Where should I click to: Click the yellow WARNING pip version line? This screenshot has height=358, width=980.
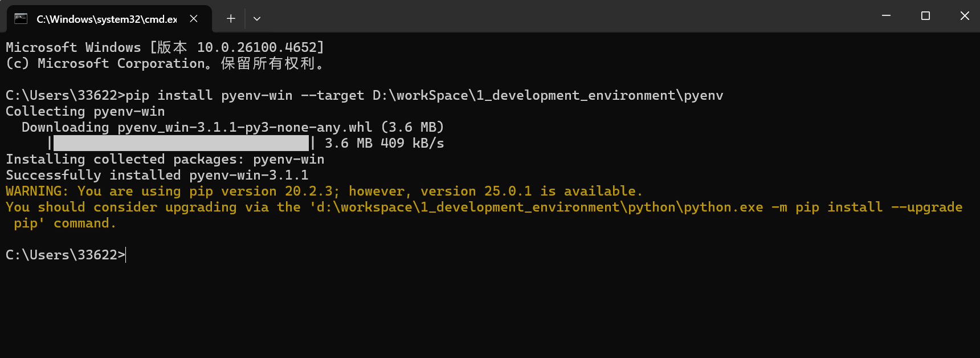click(324, 191)
